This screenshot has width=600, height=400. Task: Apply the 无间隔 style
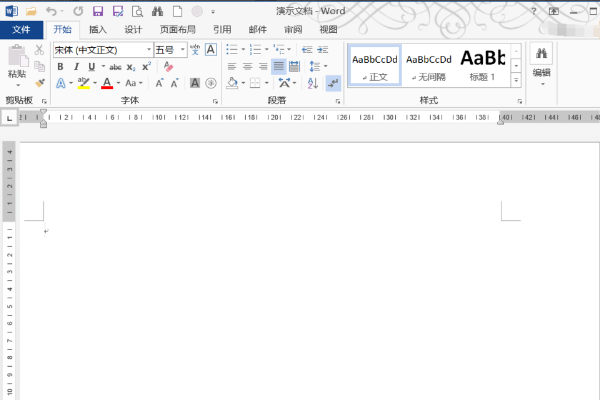click(429, 65)
